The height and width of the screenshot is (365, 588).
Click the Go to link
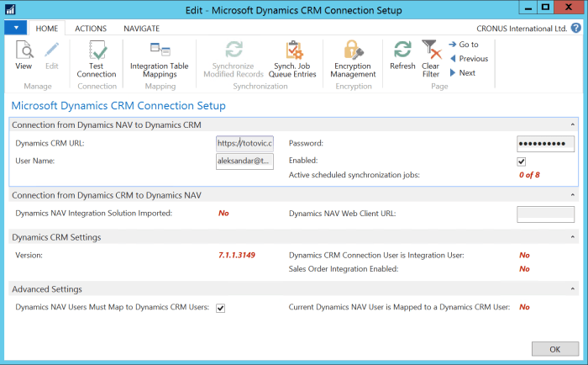click(x=468, y=45)
